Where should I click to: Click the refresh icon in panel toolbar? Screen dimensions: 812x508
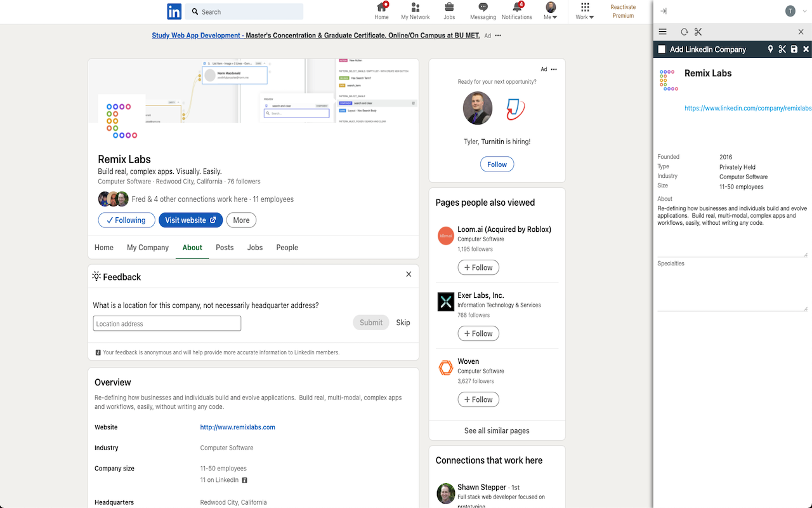pyautogui.click(x=684, y=32)
